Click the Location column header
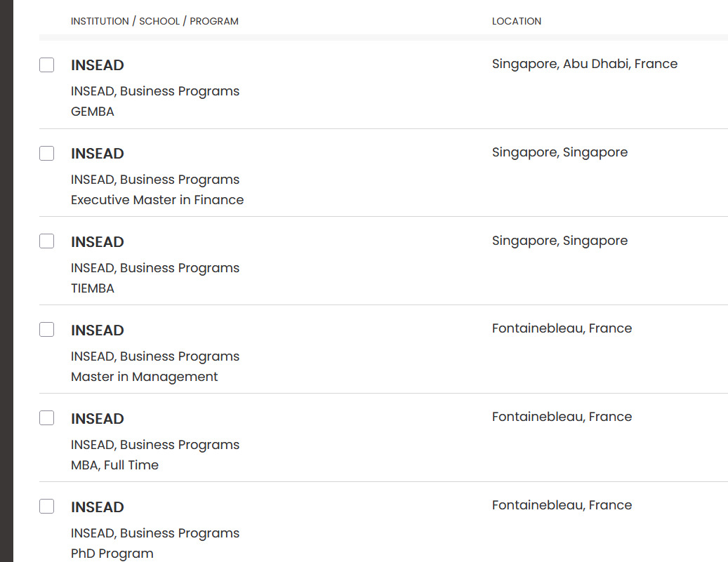The height and width of the screenshot is (562, 728). coord(516,21)
